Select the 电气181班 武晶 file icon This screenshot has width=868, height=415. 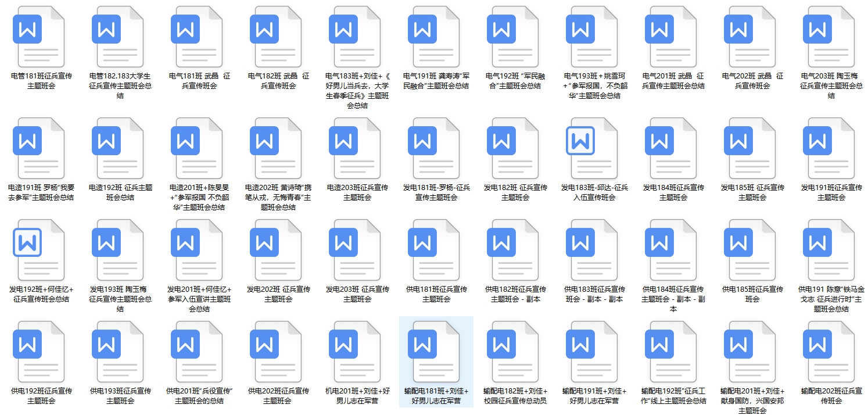click(x=196, y=37)
